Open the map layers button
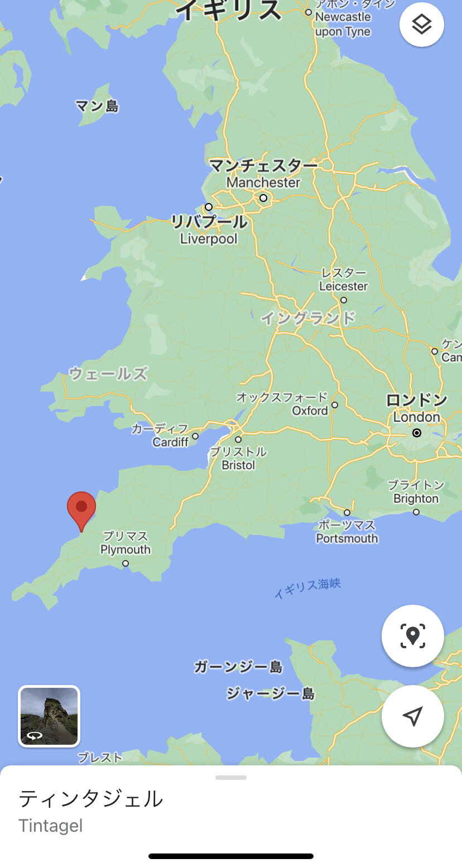Screen dimensions: 462x868 [x=422, y=25]
